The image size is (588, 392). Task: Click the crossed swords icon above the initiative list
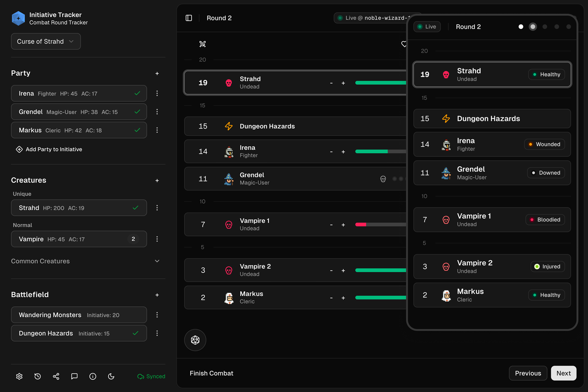202,44
